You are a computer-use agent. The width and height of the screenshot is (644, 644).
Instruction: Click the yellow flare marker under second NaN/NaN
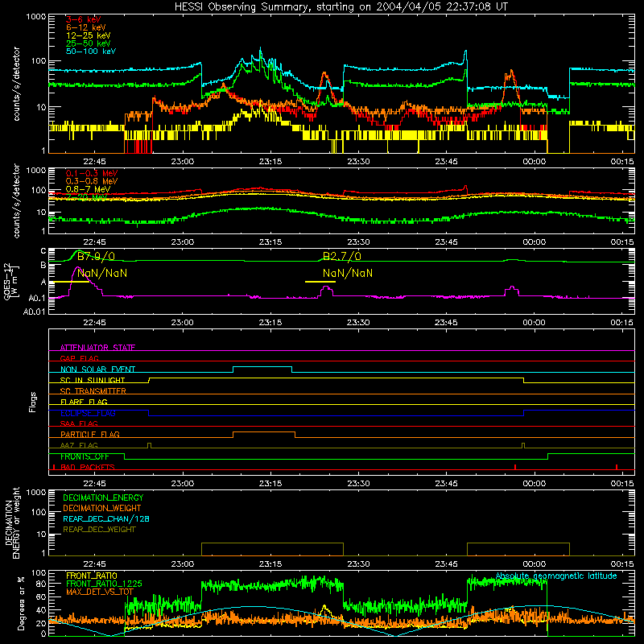pos(320,282)
